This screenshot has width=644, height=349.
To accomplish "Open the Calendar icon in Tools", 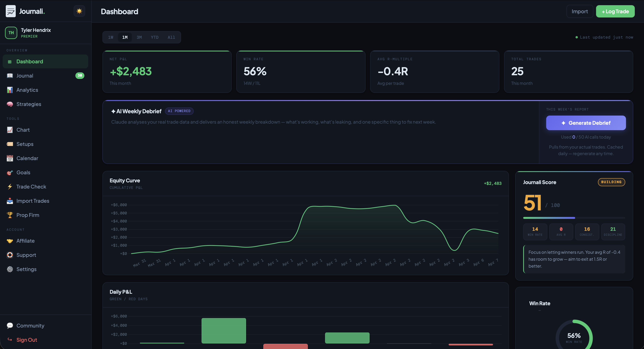I will (x=10, y=158).
